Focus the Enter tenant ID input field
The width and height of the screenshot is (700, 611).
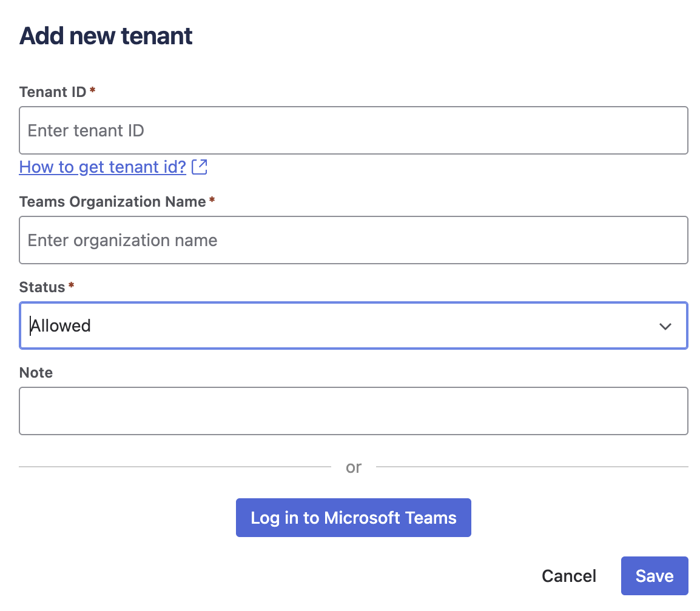tap(353, 130)
